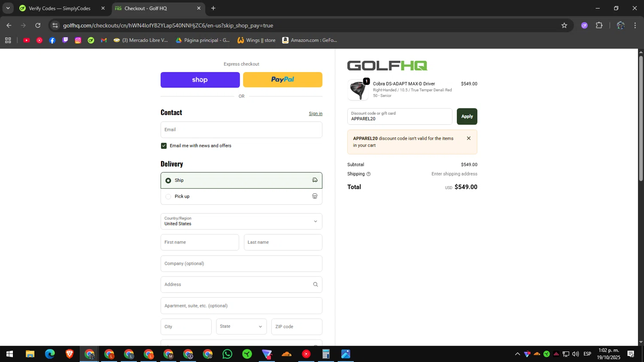This screenshot has width=644, height=362.
Task: Open a new browser tab
Action: [x=213, y=8]
